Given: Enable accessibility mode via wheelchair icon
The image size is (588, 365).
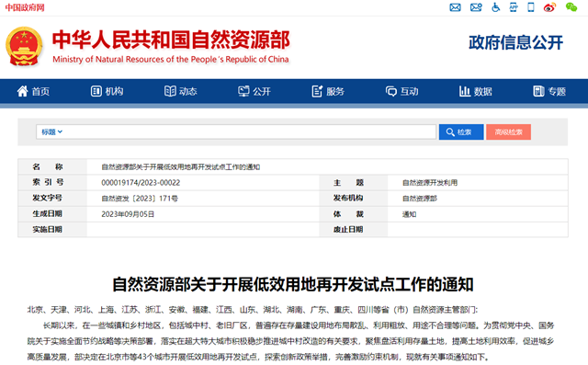Looking at the screenshot, I should tap(496, 7).
